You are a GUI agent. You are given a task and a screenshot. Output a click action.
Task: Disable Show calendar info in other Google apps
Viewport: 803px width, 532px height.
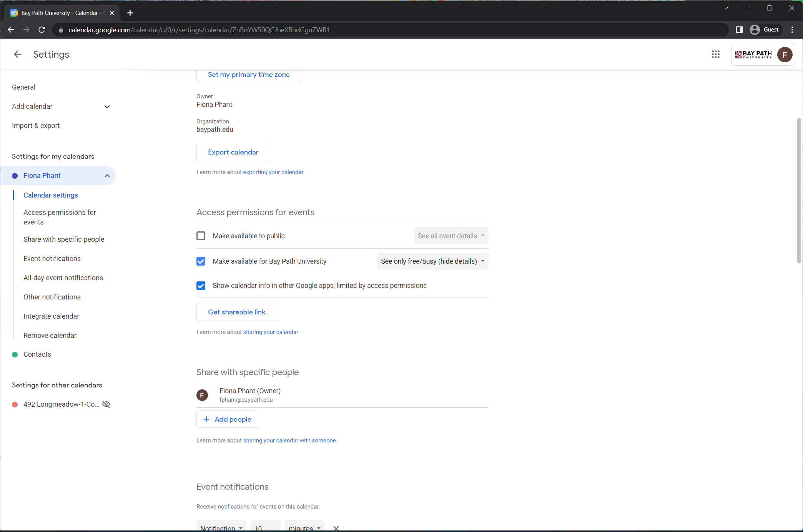pos(201,286)
